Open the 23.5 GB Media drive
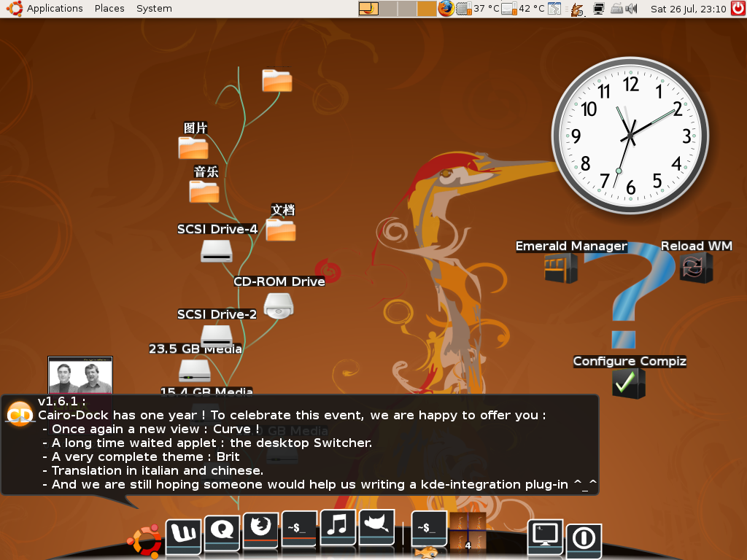 (194, 370)
